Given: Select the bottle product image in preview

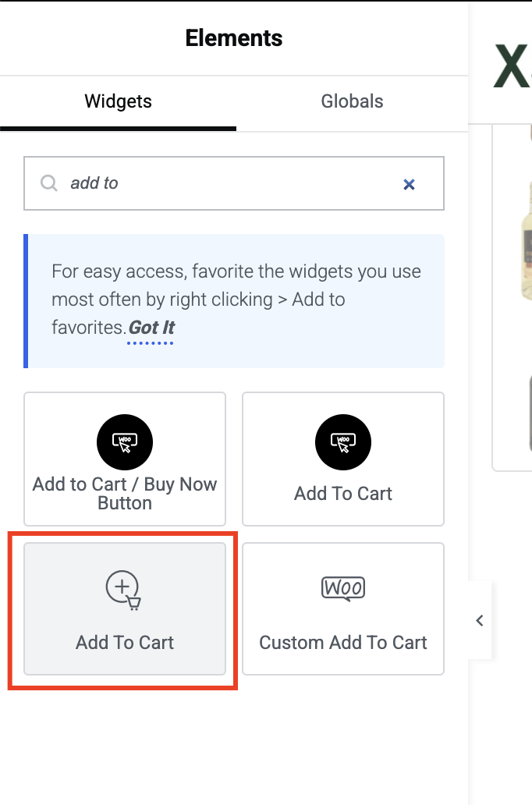Looking at the screenshot, I should [x=525, y=239].
